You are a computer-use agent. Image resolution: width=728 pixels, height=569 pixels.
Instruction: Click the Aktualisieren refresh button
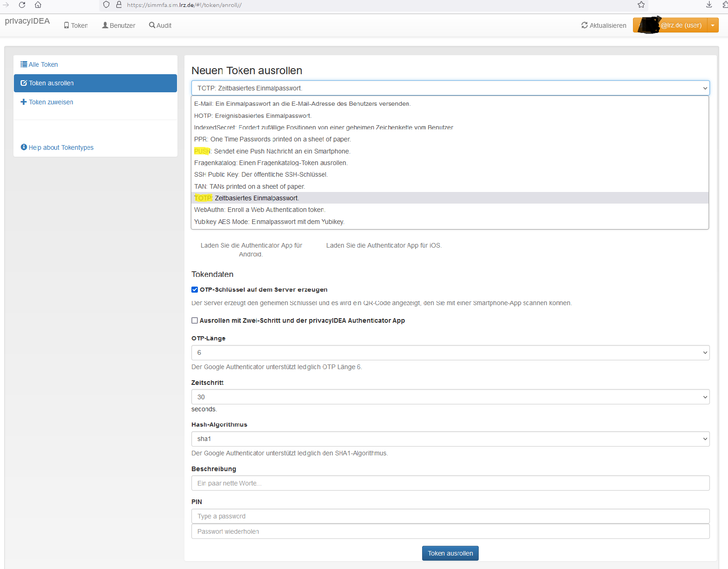point(604,26)
